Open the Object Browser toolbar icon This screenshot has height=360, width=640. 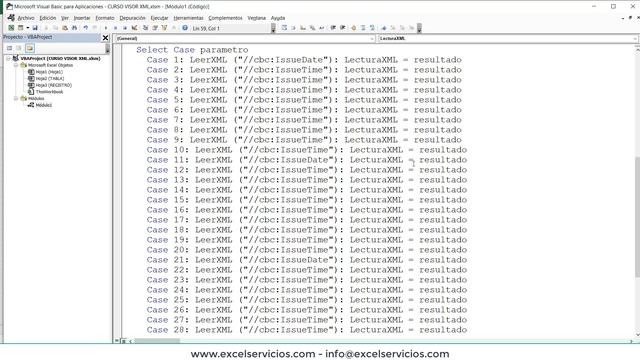[164, 28]
